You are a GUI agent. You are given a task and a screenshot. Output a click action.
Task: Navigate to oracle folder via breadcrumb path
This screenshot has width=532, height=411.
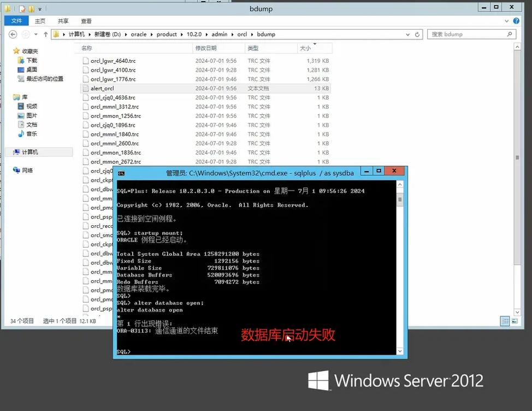138,34
